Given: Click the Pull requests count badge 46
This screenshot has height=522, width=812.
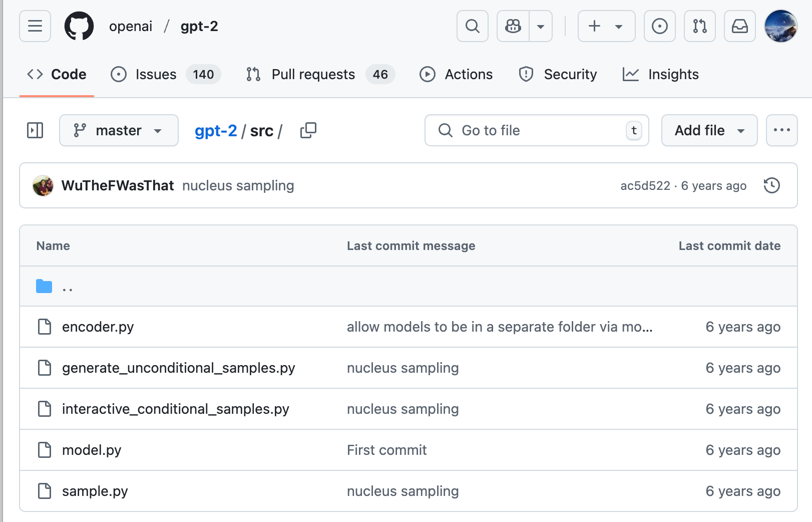Looking at the screenshot, I should pyautogui.click(x=380, y=74).
